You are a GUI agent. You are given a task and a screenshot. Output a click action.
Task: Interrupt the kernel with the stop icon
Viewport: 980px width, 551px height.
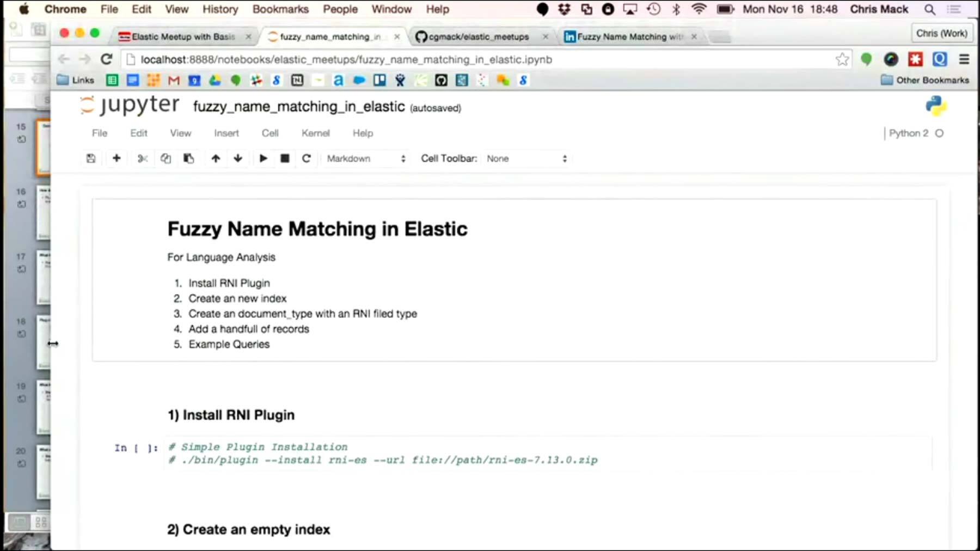pyautogui.click(x=285, y=158)
